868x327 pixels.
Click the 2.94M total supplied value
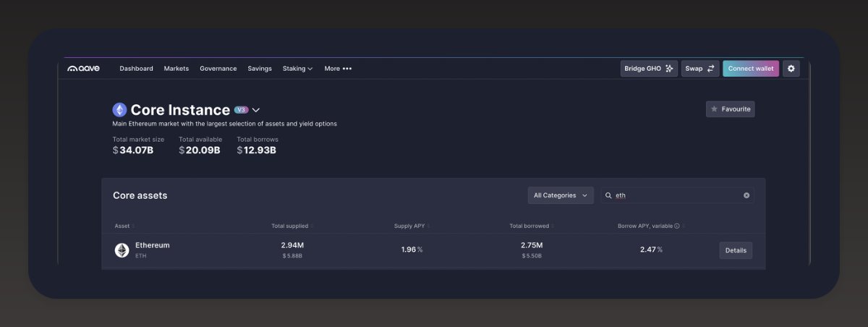coord(292,245)
